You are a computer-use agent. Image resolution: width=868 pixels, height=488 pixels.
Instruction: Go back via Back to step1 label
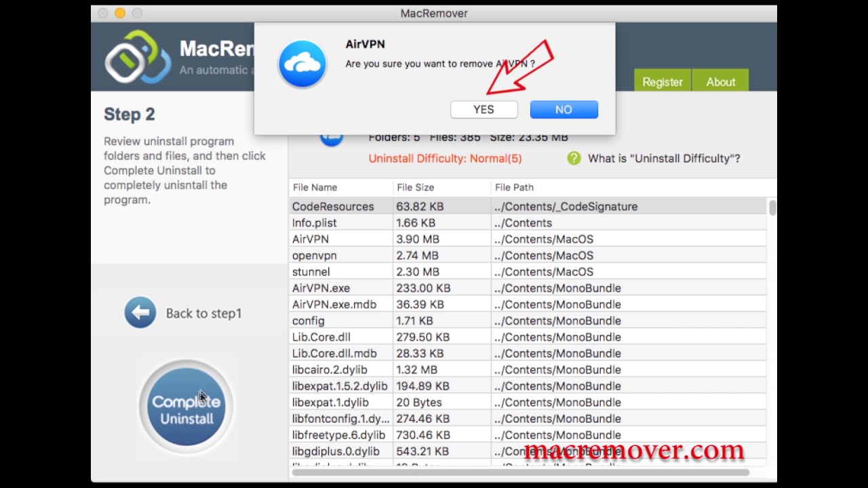coord(203,313)
